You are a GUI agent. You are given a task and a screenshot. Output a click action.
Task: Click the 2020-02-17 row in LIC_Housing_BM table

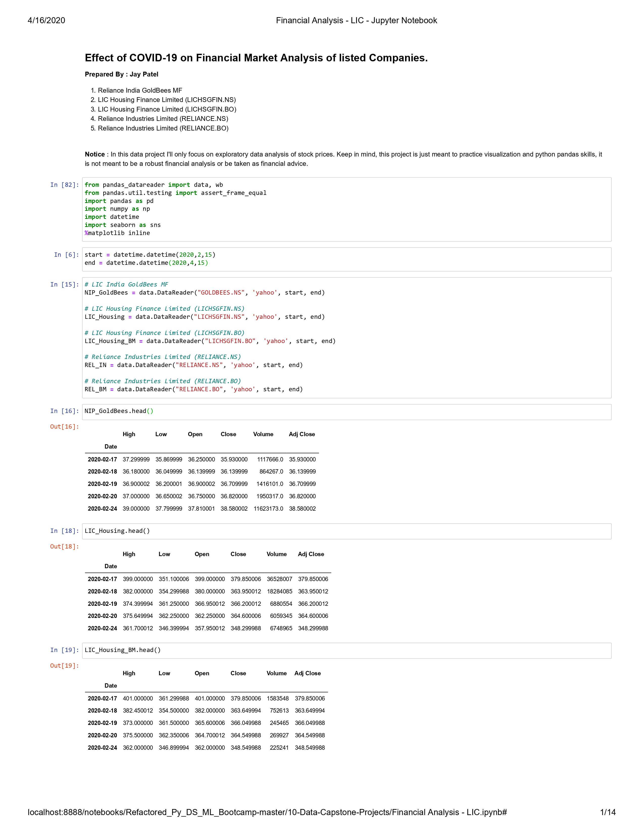[x=102, y=699]
